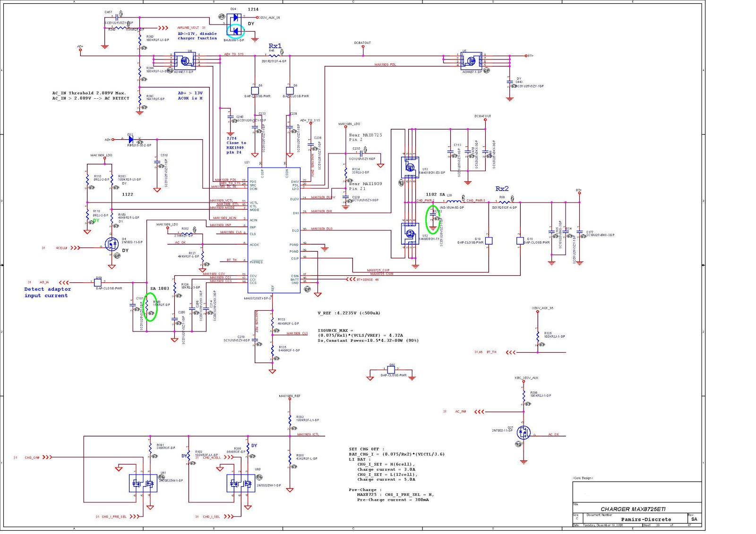The height and width of the screenshot is (534, 756).
Task: Click the '1214' annotation beside D24
Action: 253,9
